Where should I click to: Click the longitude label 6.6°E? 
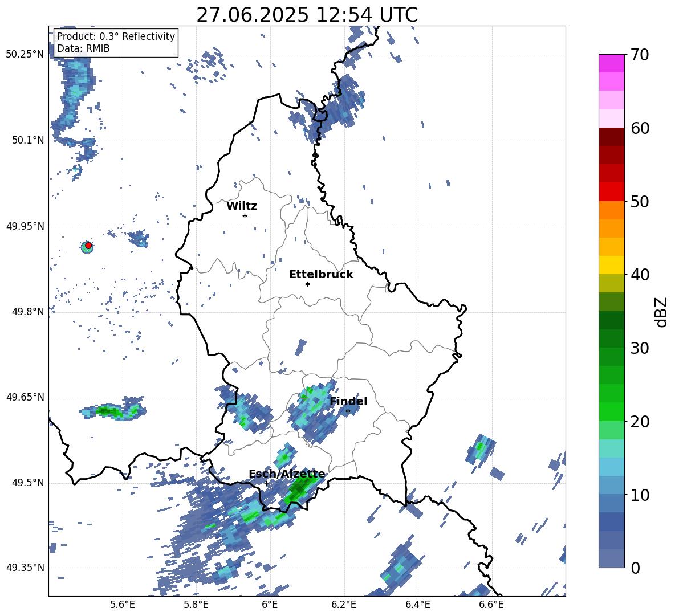491,605
